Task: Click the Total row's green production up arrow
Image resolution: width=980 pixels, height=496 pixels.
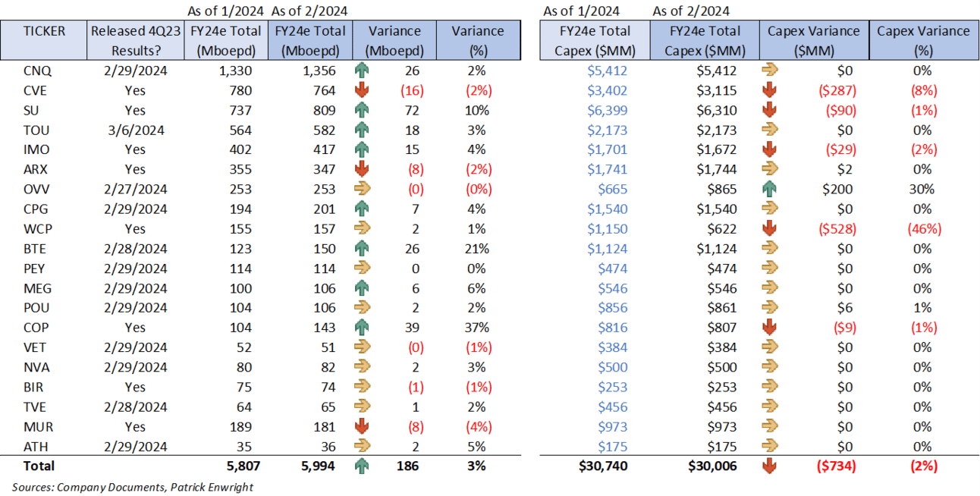Action: point(362,466)
